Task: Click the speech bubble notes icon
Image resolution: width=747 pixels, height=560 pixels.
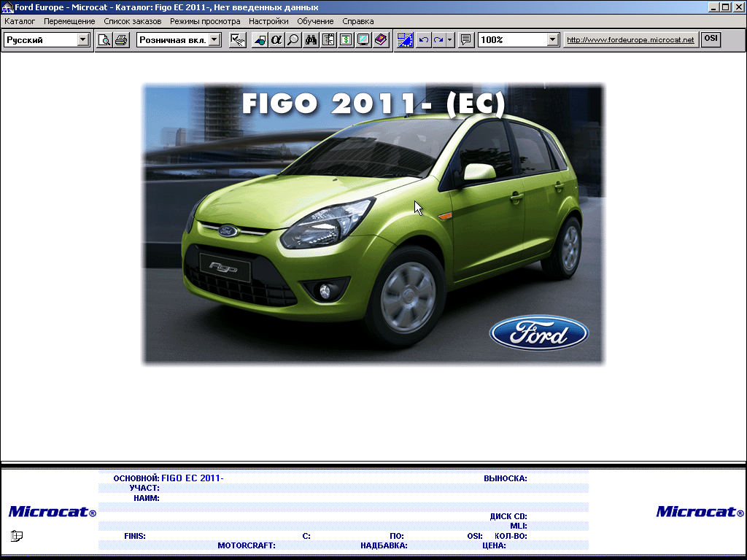Action: 466,40
